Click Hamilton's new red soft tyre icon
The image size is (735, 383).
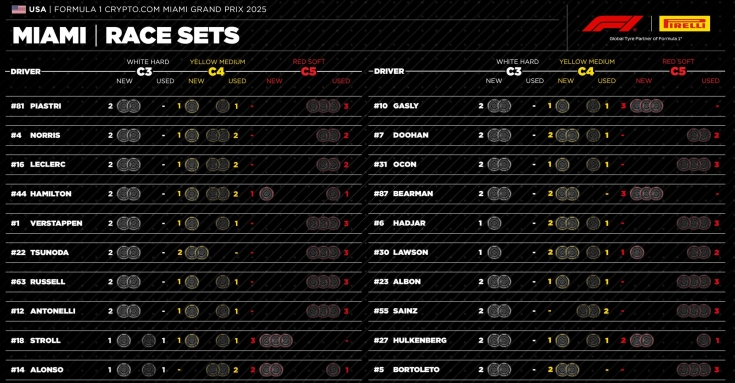coord(266,194)
